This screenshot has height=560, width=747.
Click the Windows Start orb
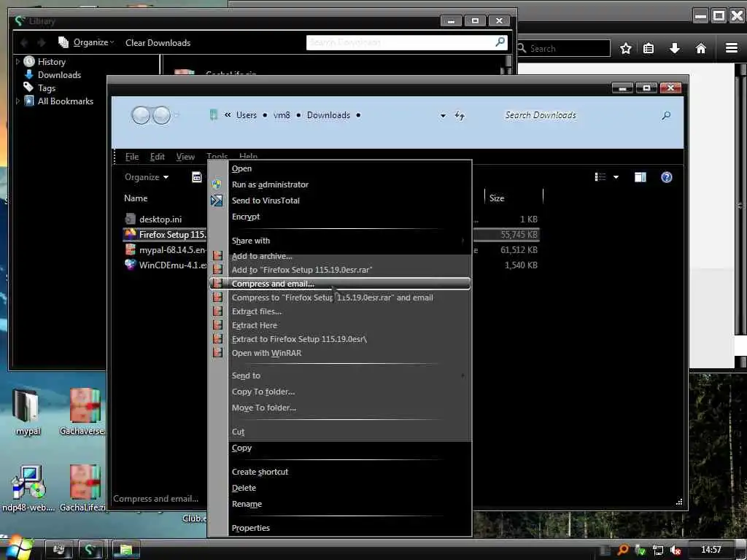point(19,548)
